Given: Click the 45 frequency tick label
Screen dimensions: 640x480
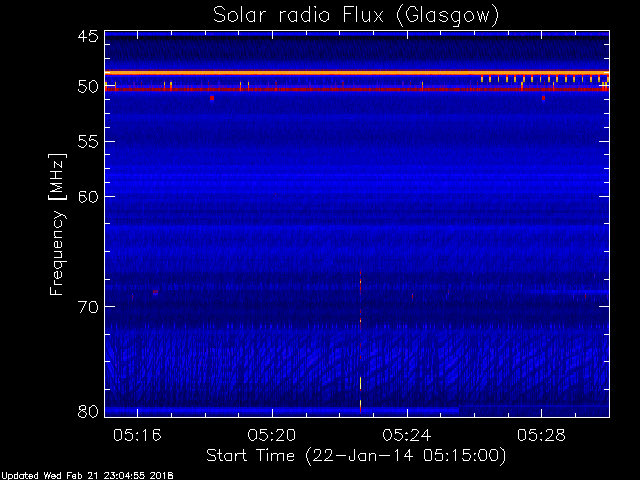Looking at the screenshot, I should [88, 37].
